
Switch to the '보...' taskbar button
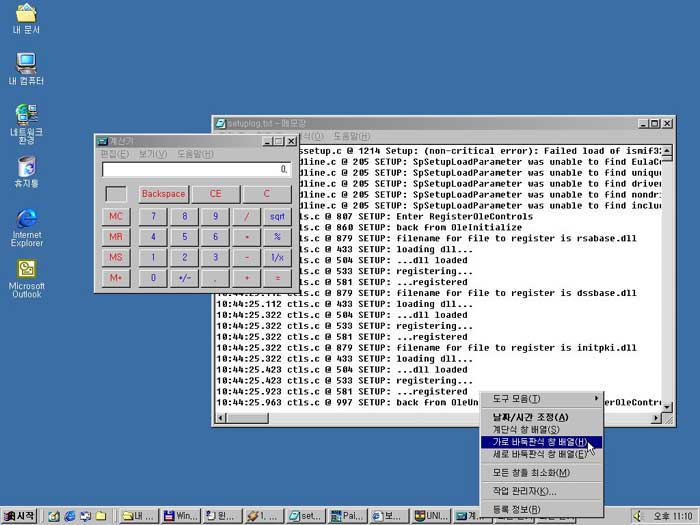tap(390, 516)
